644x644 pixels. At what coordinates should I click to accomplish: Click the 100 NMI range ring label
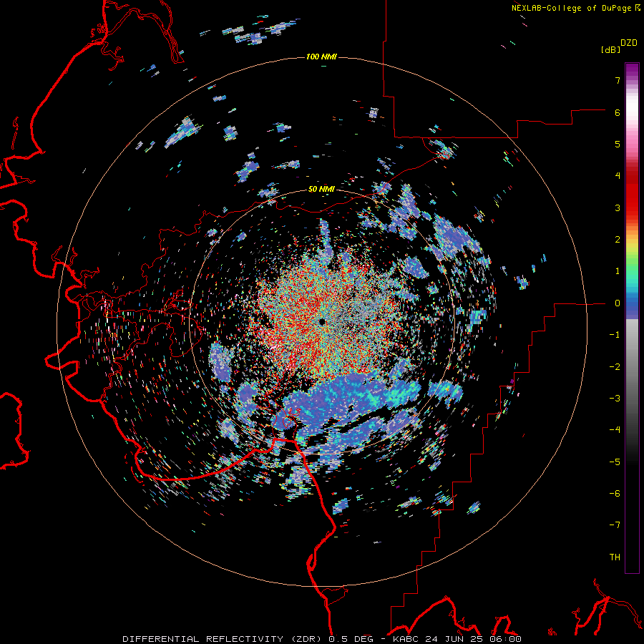click(321, 57)
